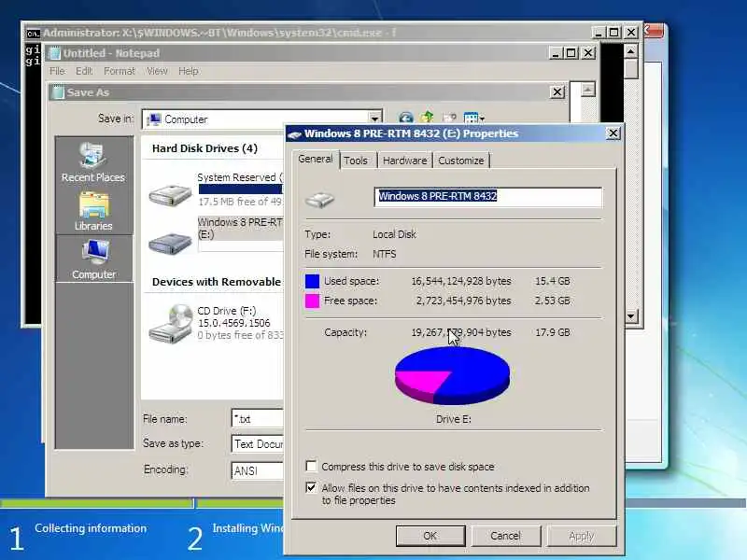Click Cancel in Properties dialog

(x=505, y=536)
